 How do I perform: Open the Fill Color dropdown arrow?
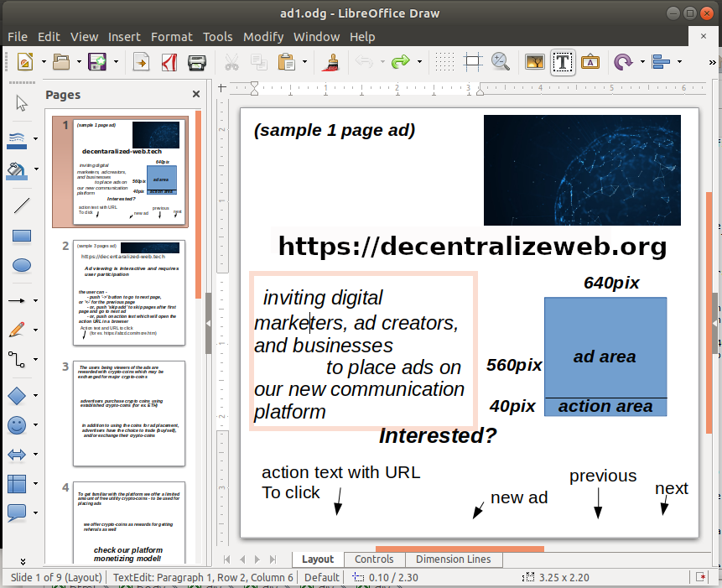[36, 169]
